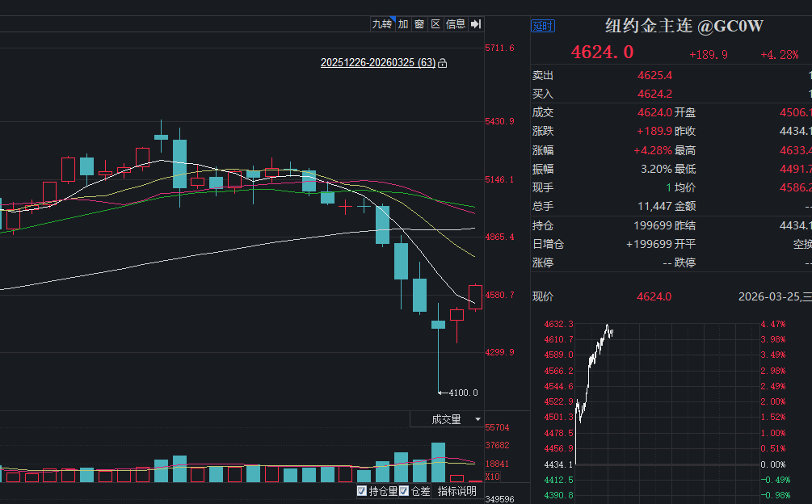Click the tallest volume bar
This screenshot has height=504, width=812.
(x=438, y=462)
